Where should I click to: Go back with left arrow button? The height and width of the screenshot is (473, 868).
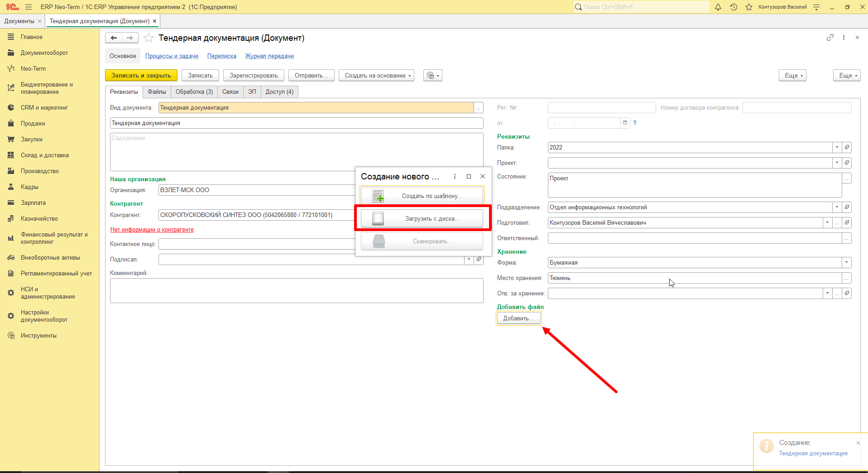pos(114,38)
